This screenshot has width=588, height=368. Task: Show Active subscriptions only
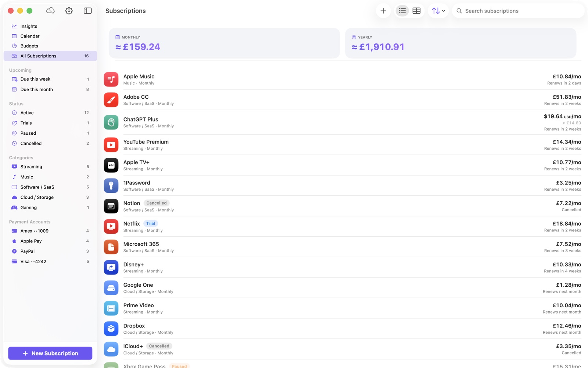pos(50,113)
